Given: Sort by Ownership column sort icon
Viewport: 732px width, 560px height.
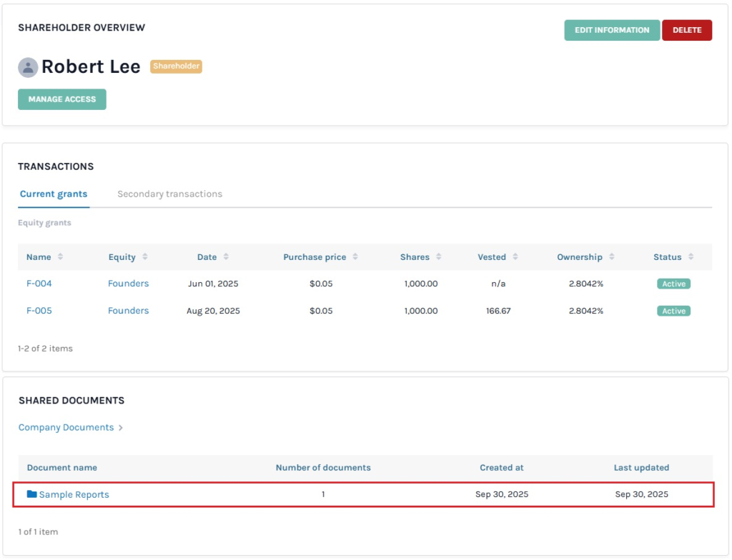Looking at the screenshot, I should (612, 257).
